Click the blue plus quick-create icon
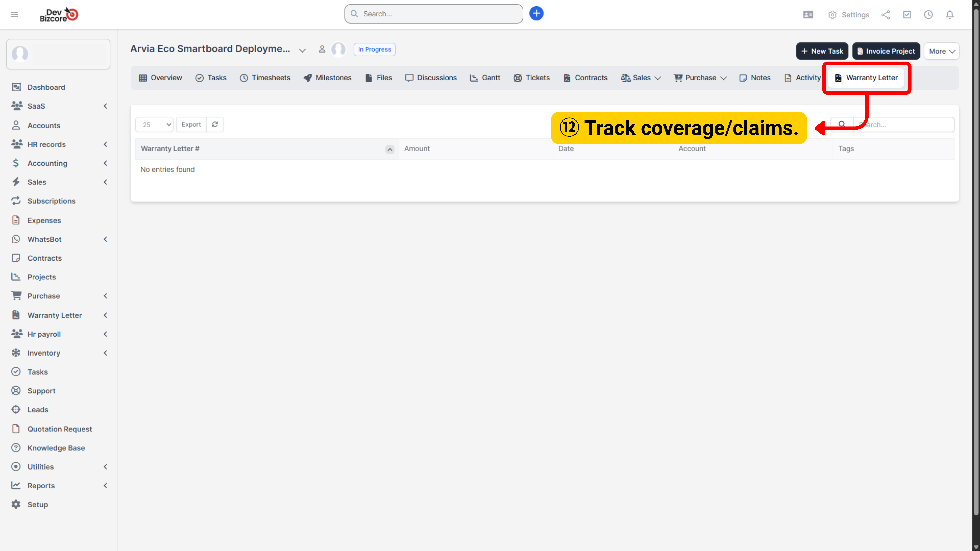The image size is (980, 551). tap(536, 14)
